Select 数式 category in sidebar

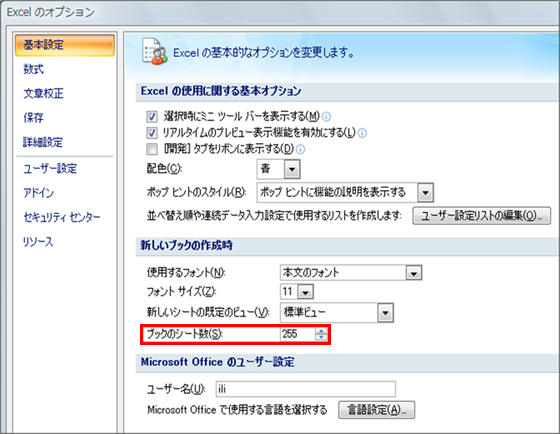click(34, 69)
